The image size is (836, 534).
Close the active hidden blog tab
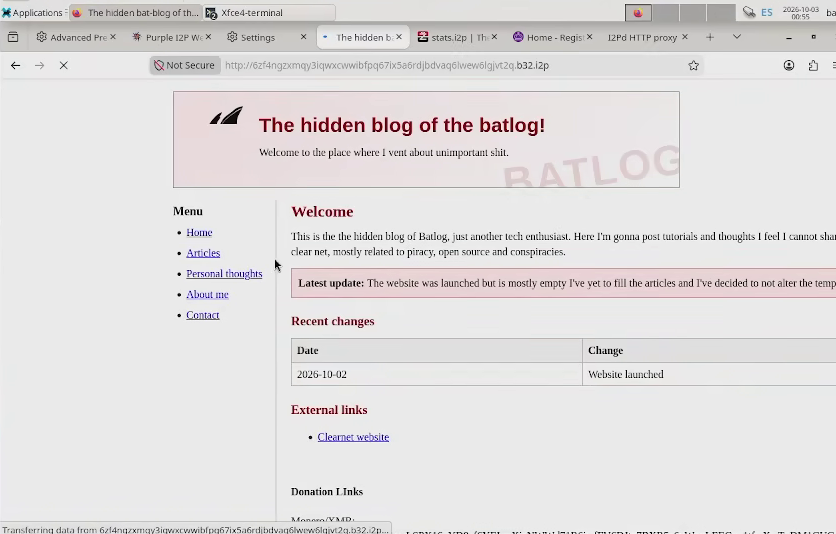click(x=399, y=37)
